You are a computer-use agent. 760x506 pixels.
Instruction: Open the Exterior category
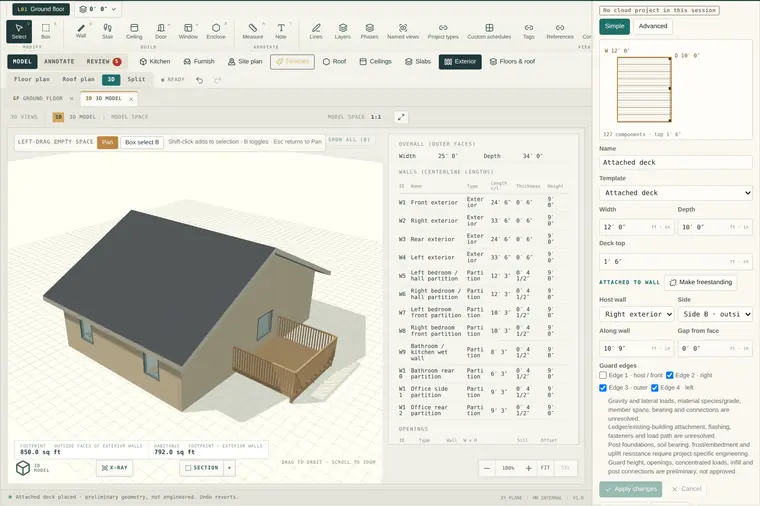tap(460, 62)
